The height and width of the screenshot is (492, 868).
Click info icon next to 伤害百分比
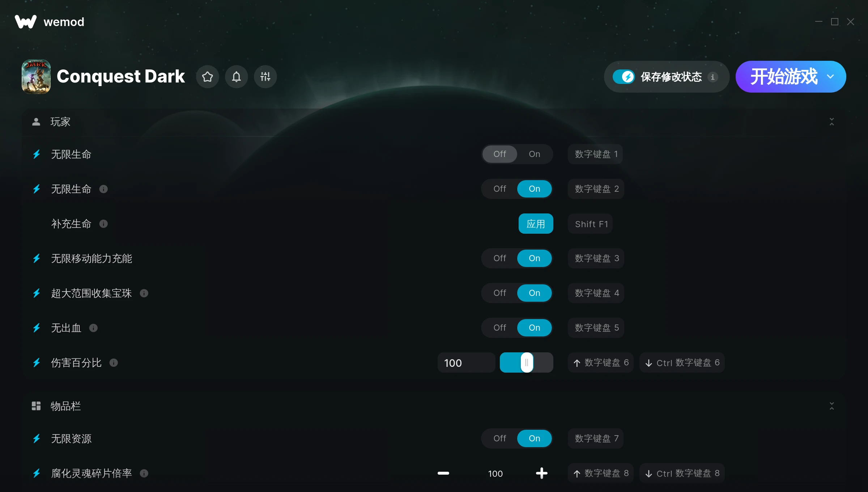[114, 363]
